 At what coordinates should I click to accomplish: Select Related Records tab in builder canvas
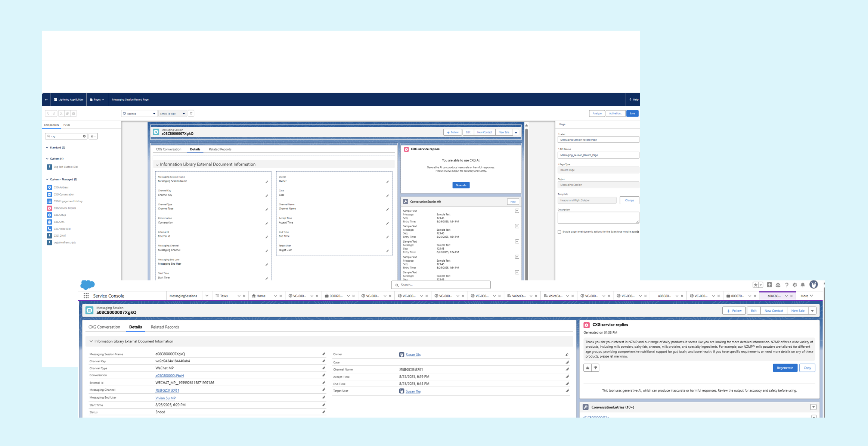pos(220,150)
